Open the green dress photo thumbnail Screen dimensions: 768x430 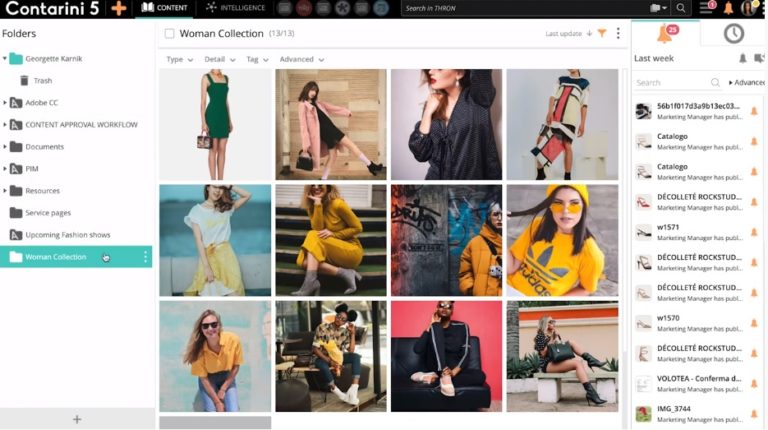pos(215,124)
